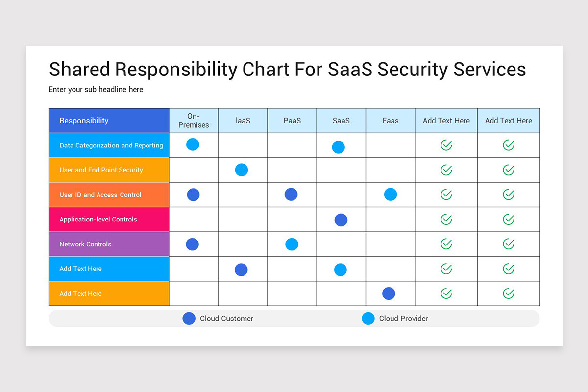Click the Cloud Provider legend dot
Image resolution: width=588 pixels, height=392 pixels.
(x=368, y=318)
